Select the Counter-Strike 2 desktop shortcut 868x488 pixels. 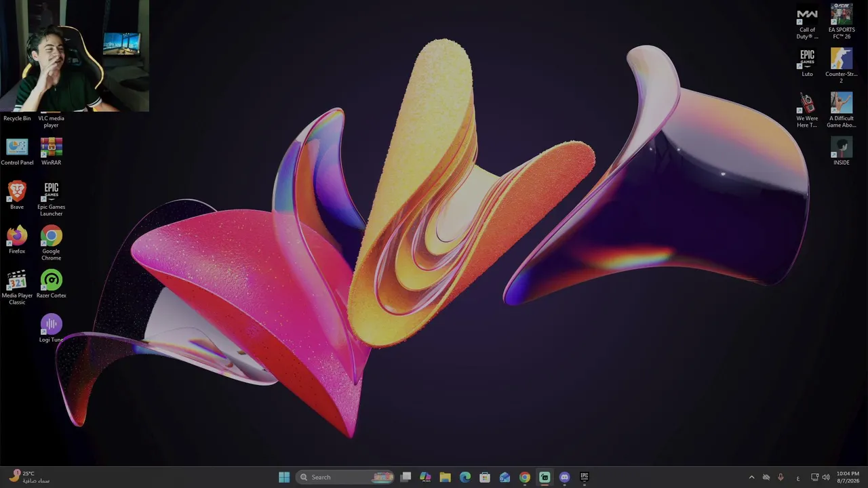[842, 66]
